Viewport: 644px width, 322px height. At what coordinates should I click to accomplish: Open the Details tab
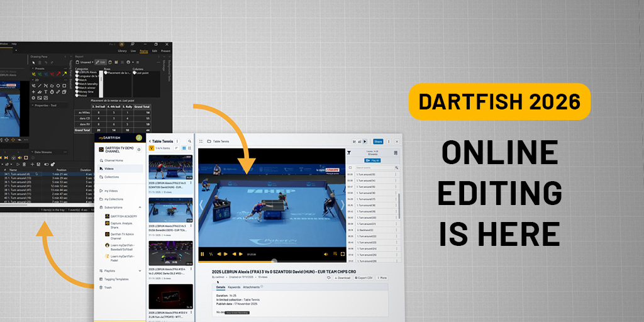[221, 287]
